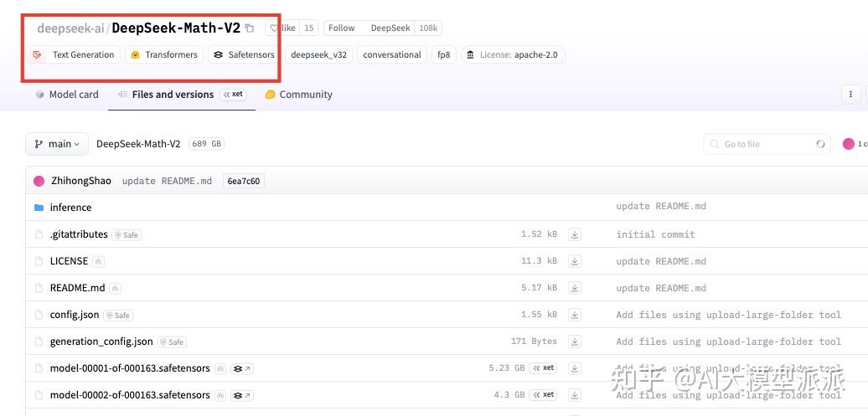Select the Text Generation tag

73,54
